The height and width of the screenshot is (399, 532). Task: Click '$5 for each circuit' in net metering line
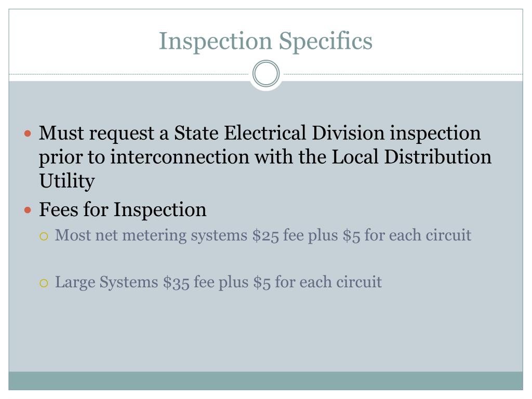407,235
